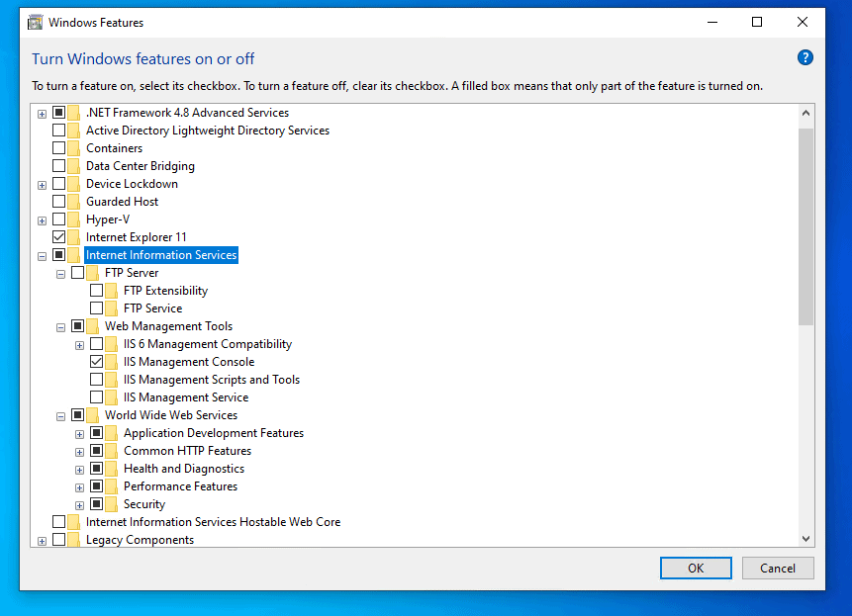Toggle the FTP Server checkbox
The width and height of the screenshot is (852, 616).
[78, 273]
